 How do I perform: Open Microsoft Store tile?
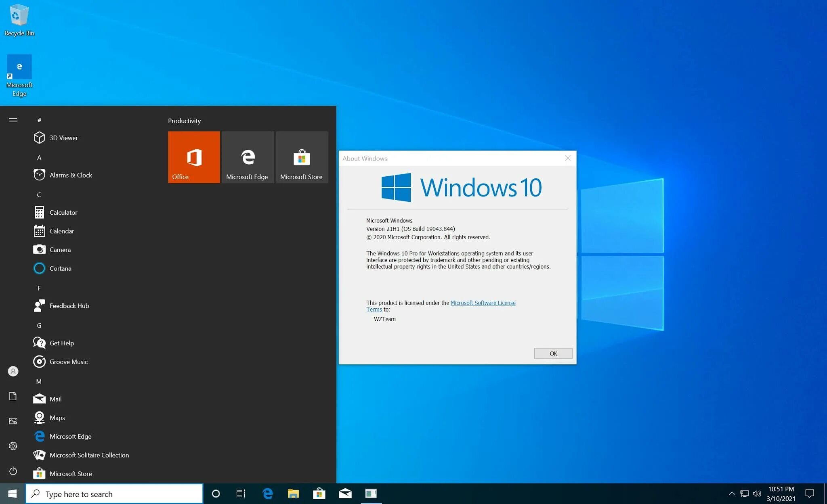(302, 157)
